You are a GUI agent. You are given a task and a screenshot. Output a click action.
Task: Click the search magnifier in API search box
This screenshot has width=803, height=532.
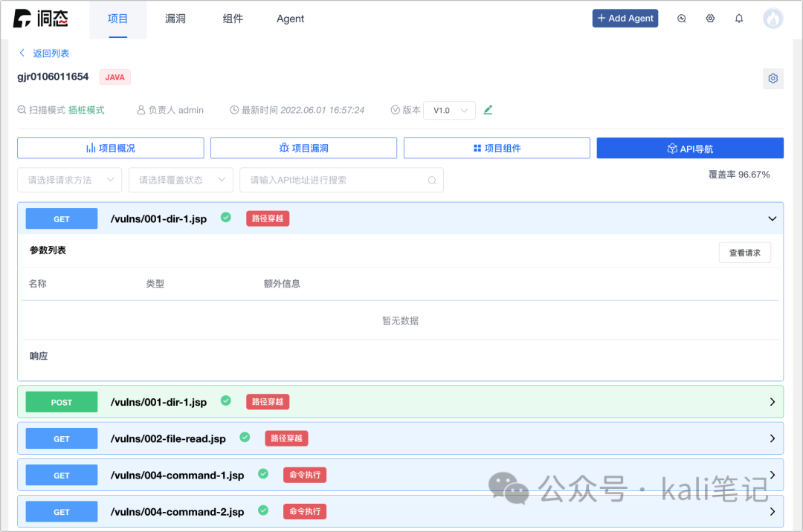[x=432, y=180]
